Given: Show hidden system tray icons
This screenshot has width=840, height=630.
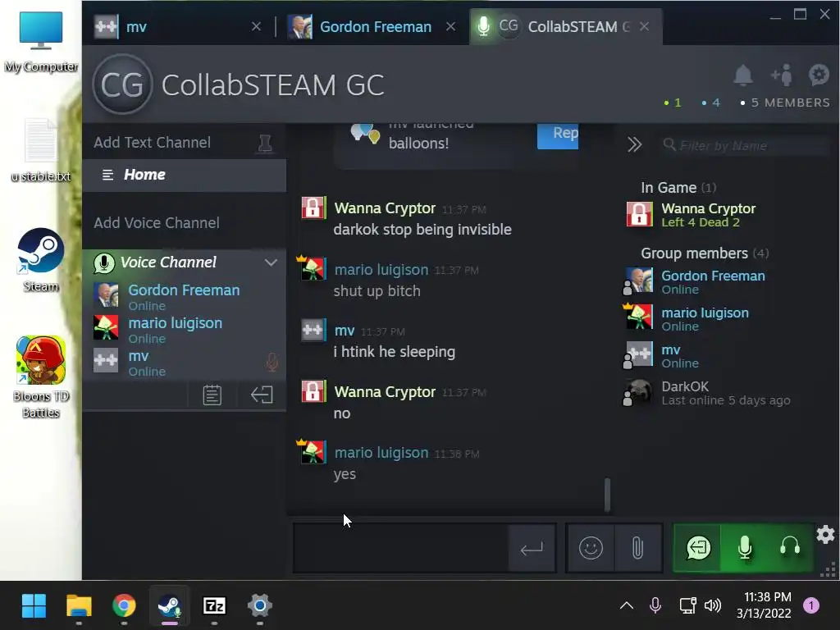Looking at the screenshot, I should [x=626, y=606].
